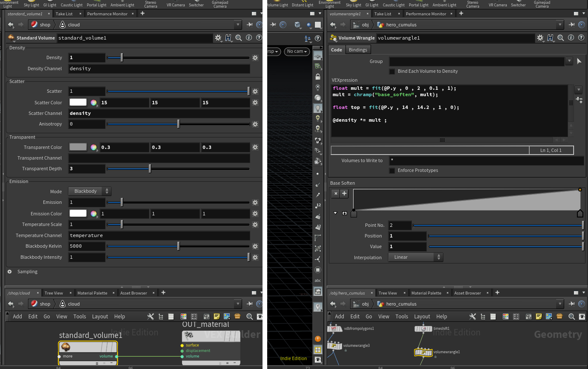Click search magnifier in Standard Volume parameter pane
This screenshot has height=369, width=588.
tap(239, 38)
